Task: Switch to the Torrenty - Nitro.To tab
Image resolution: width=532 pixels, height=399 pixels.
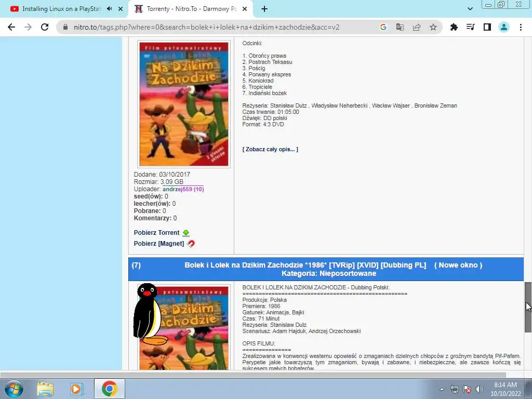Action: [191, 9]
